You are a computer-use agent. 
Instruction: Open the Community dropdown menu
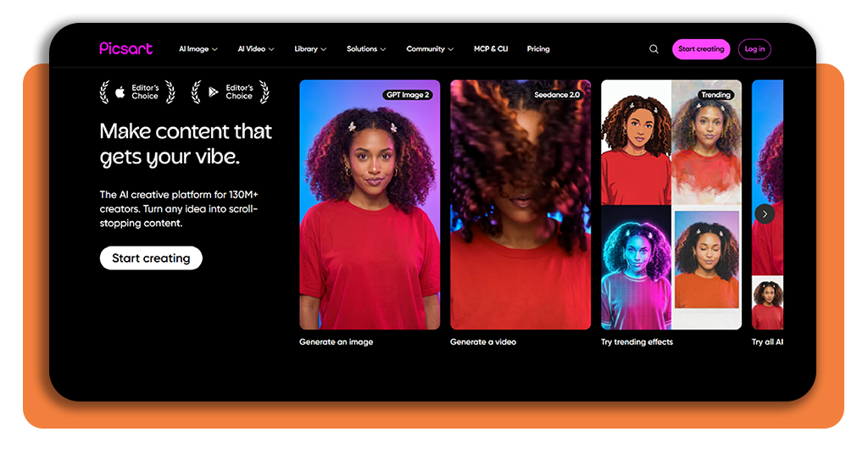click(x=430, y=48)
